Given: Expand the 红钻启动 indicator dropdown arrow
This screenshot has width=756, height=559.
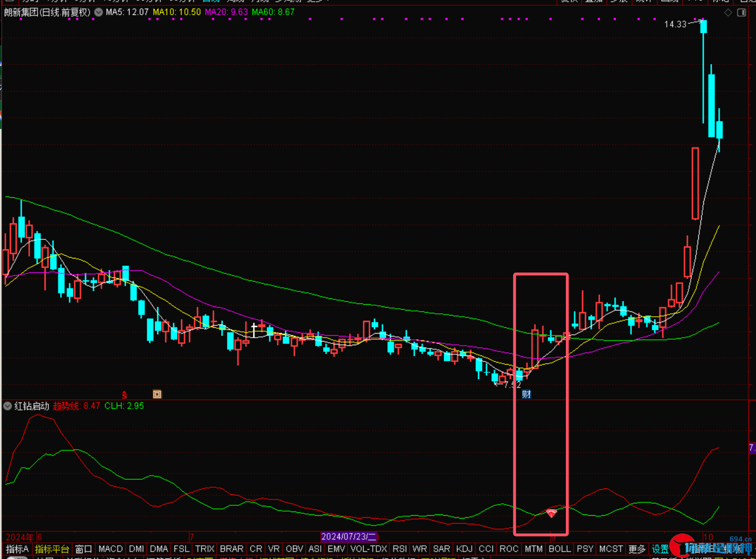Looking at the screenshot, I should (8, 406).
